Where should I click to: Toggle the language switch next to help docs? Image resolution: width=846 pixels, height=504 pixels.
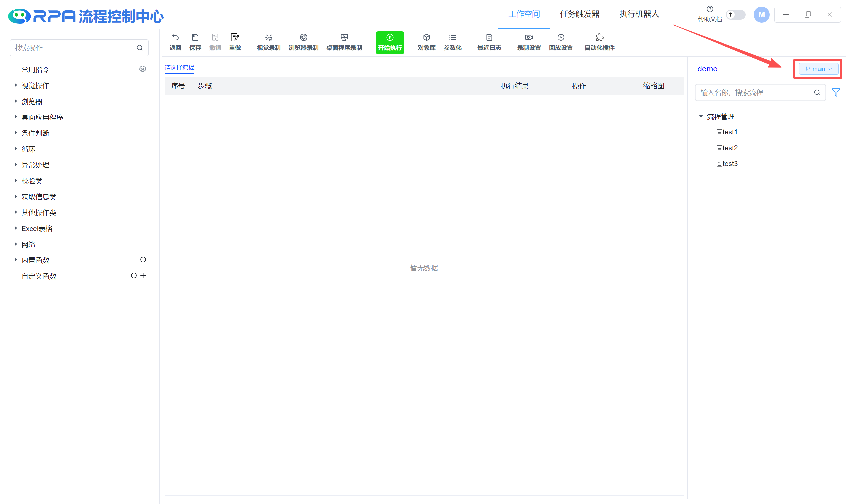pos(735,14)
